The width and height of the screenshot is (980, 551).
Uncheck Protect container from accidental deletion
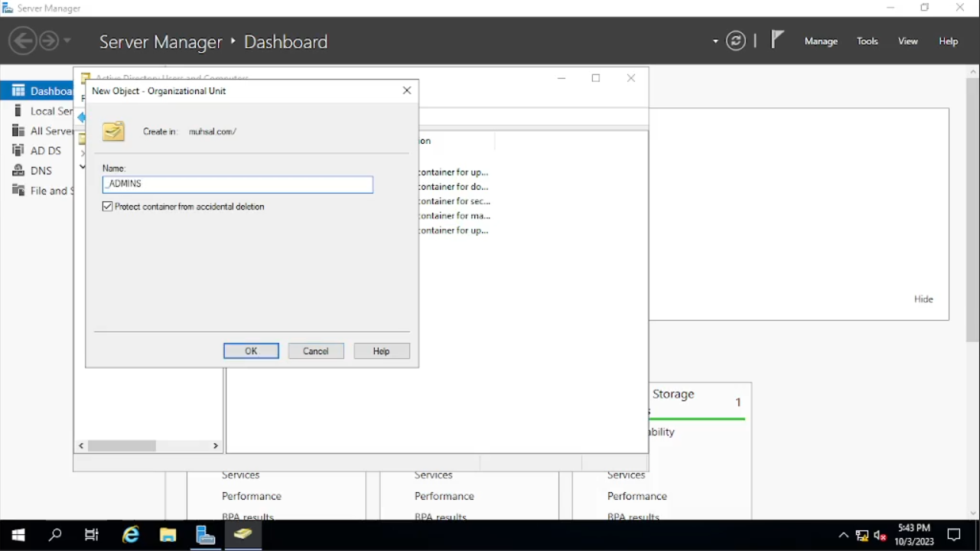point(108,207)
